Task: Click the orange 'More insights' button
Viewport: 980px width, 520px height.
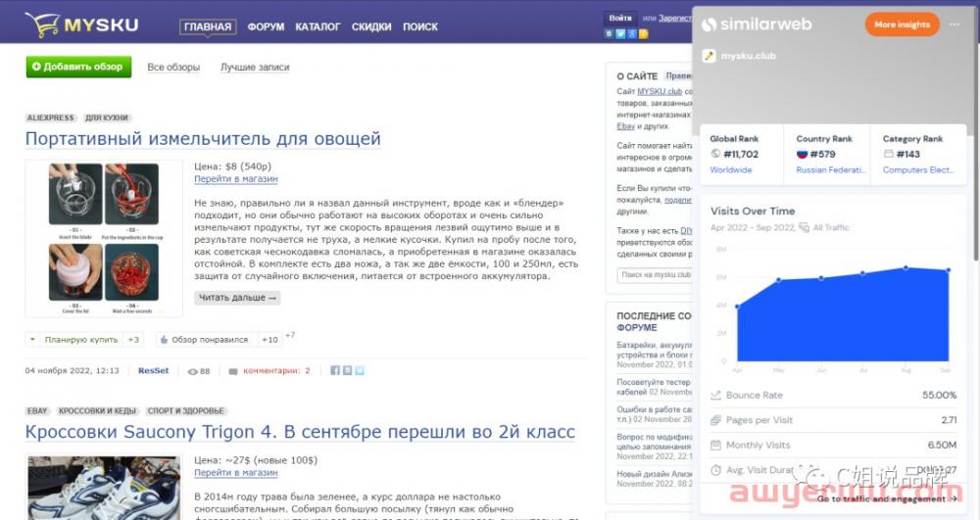Action: [x=902, y=24]
